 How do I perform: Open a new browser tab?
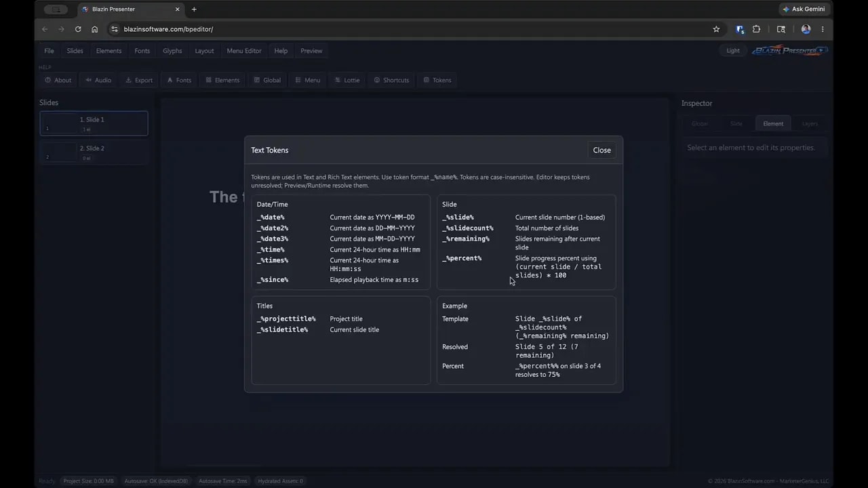(194, 9)
